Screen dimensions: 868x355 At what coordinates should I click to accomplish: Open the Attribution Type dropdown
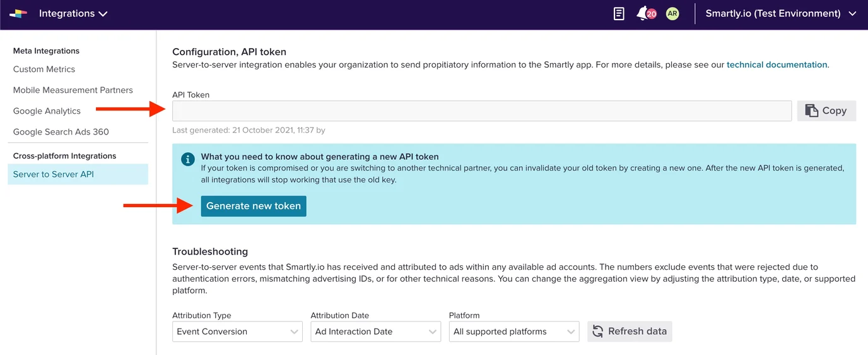(237, 332)
